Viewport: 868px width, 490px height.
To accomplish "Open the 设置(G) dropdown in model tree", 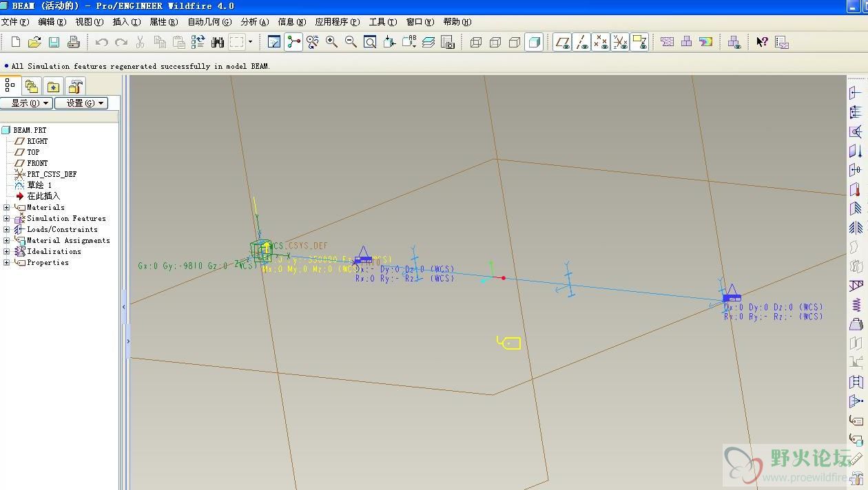I will coord(81,103).
